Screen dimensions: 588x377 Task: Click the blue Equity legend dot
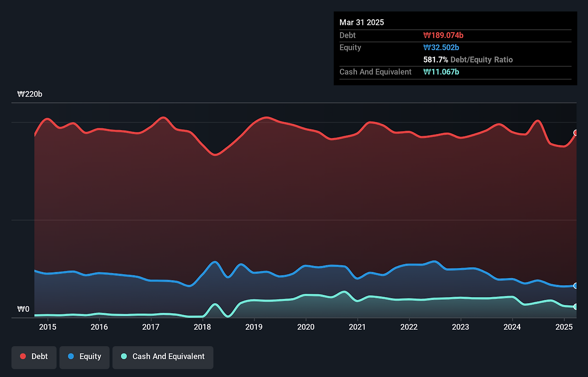pos(71,357)
